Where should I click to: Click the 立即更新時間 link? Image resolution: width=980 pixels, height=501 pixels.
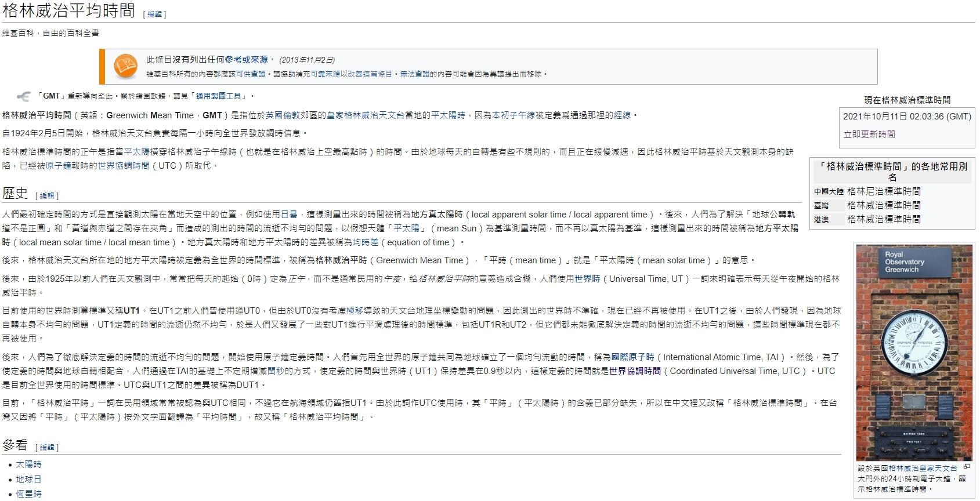[869, 135]
